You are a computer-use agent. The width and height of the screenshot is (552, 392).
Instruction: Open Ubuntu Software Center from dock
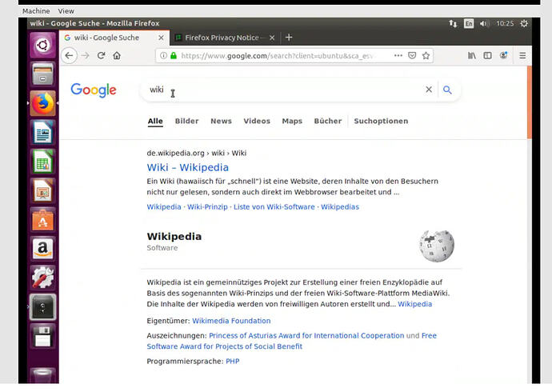42,220
